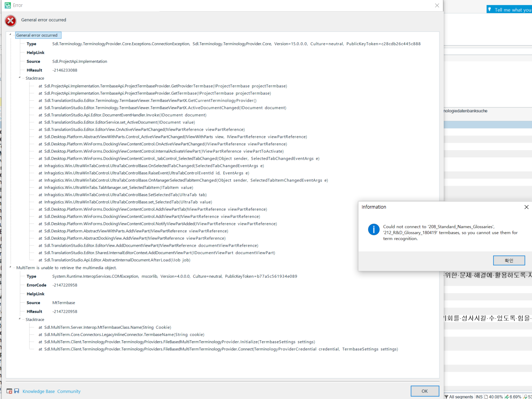The width and height of the screenshot is (532, 399).
Task: Select the Source Sdl.ProjectApi.Implementation row
Action: coord(67,61)
